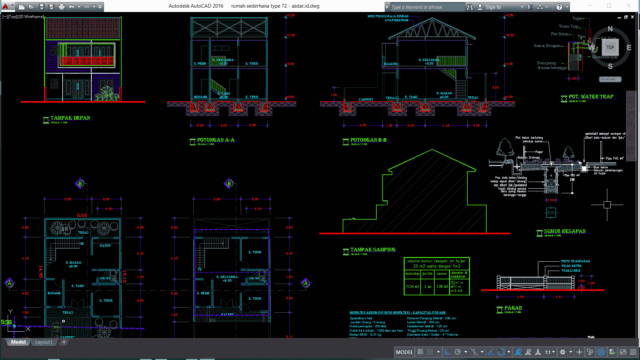This screenshot has height=360, width=640.
Task: Expand Isometric drafting dropdown arrow
Action: (x=482, y=352)
